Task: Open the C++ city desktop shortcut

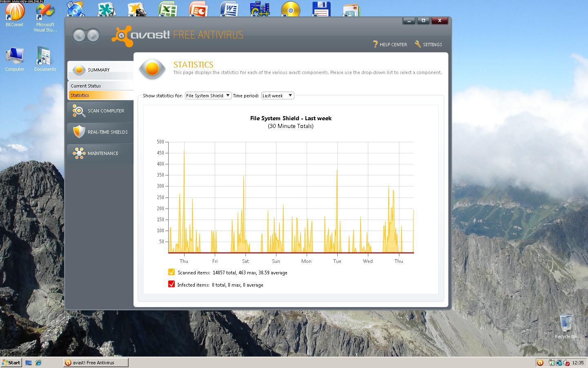Action: 260,9
